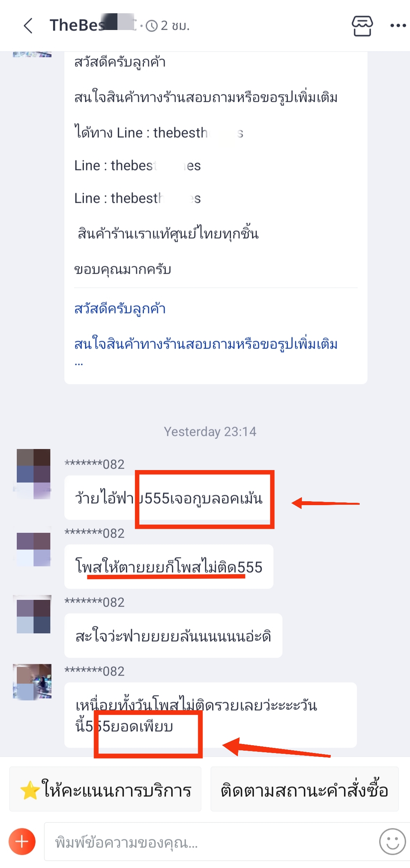Tap the back arrow icon
The image size is (410, 868).
click(x=28, y=26)
